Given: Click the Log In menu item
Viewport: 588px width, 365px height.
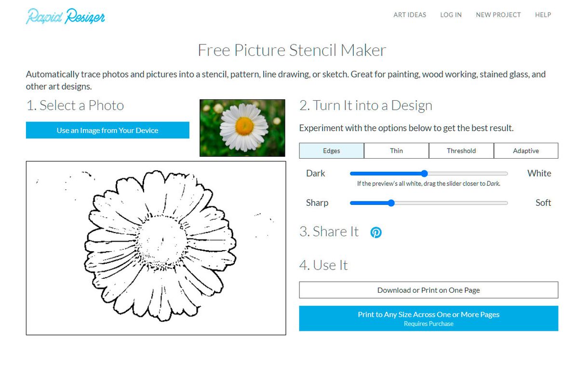Looking at the screenshot, I should (x=451, y=15).
